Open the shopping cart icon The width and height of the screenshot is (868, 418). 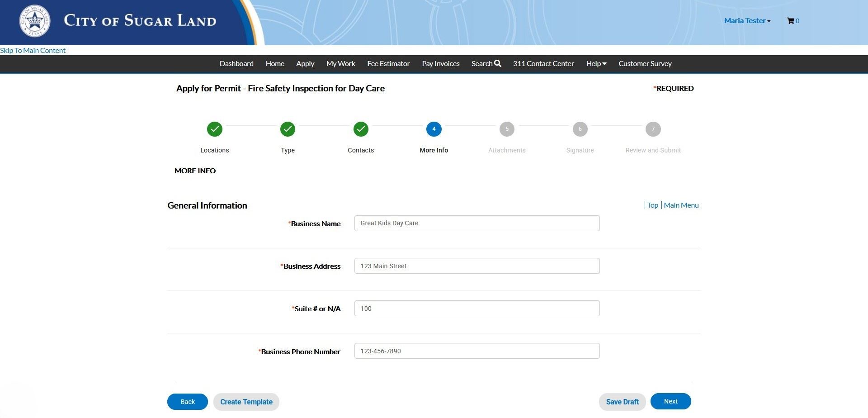[x=790, y=21]
